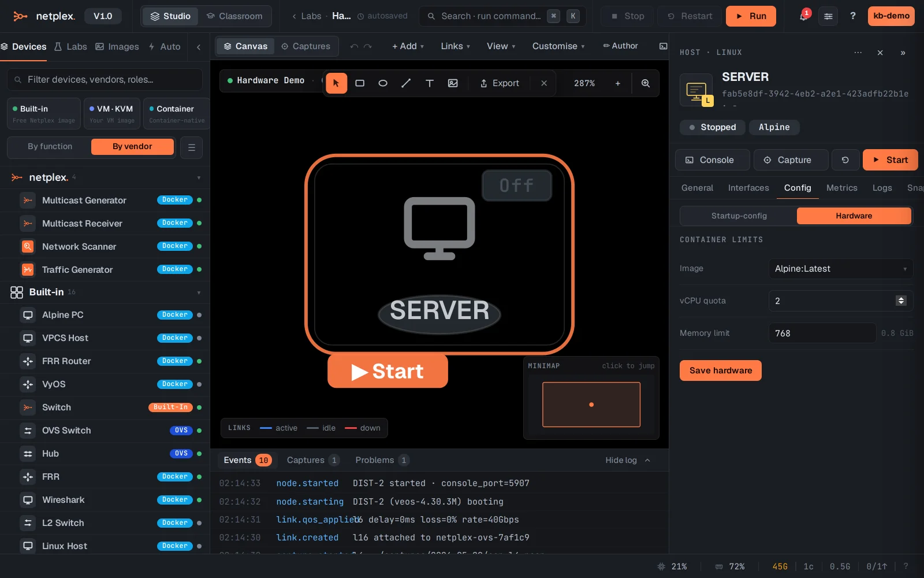Screen dimensions: 924x578
Task: Open the Links dropdown menu
Action: [x=455, y=46]
